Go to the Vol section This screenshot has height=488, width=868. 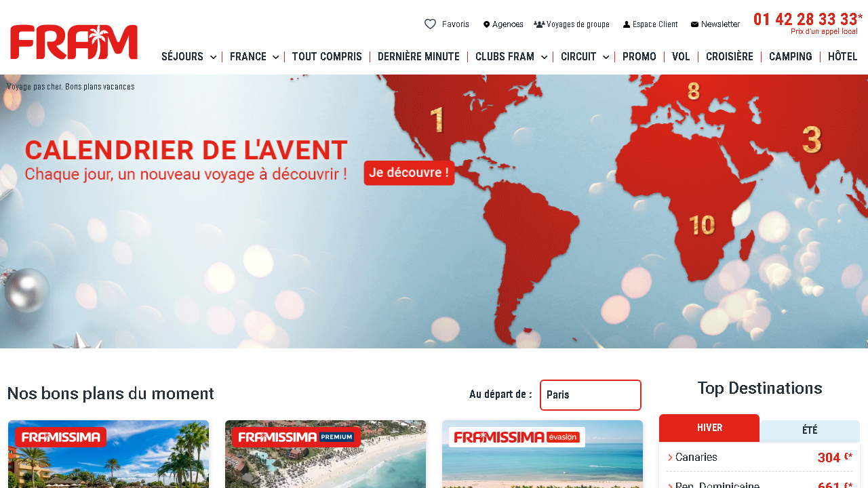tap(681, 57)
